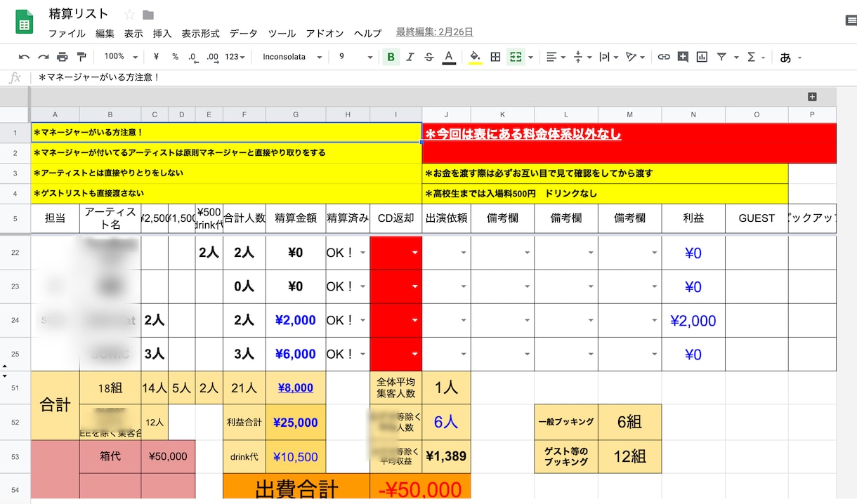Open the ファイル menu
The height and width of the screenshot is (504, 857).
pos(67,33)
